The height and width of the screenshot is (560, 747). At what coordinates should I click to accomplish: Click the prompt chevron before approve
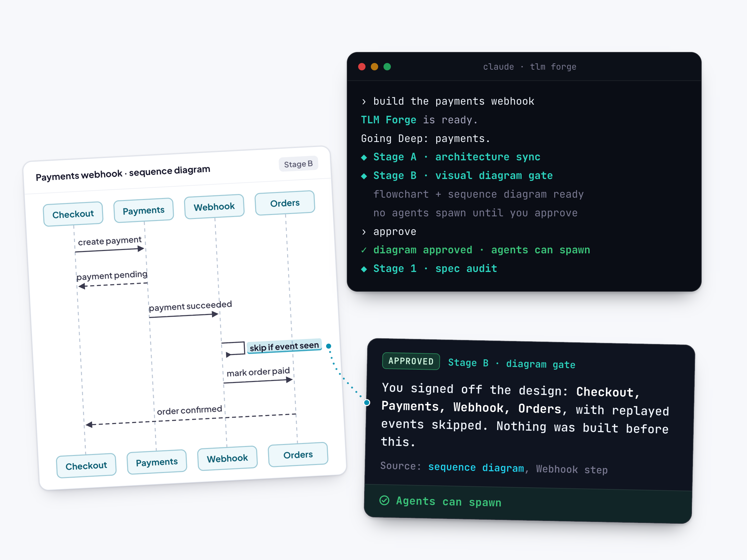pos(364,232)
